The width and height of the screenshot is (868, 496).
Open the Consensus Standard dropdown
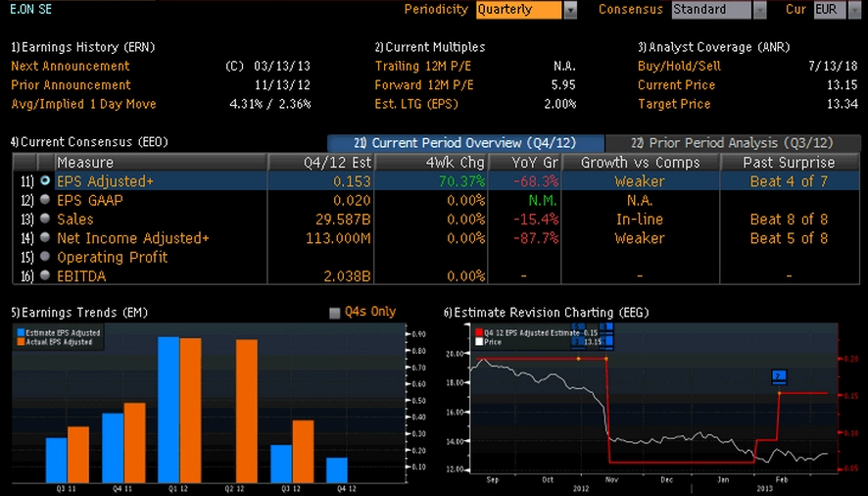pyautogui.click(x=711, y=10)
